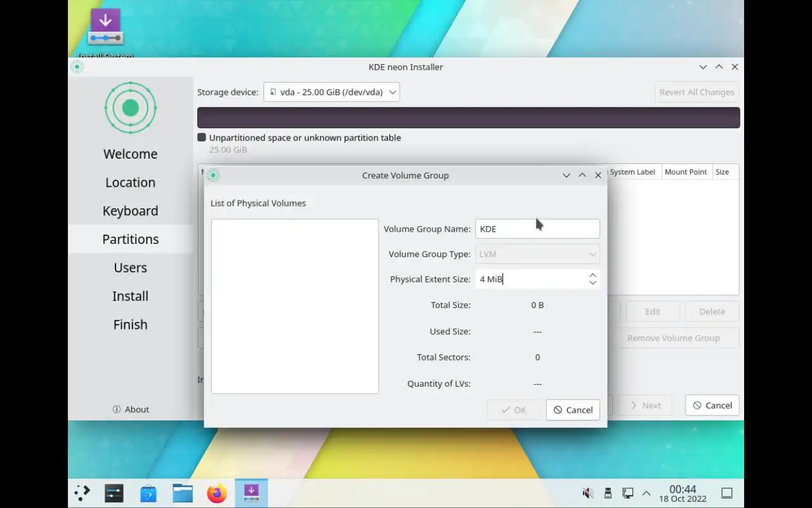
Task: Select the Keyboard step in the sidebar
Action: [x=131, y=211]
